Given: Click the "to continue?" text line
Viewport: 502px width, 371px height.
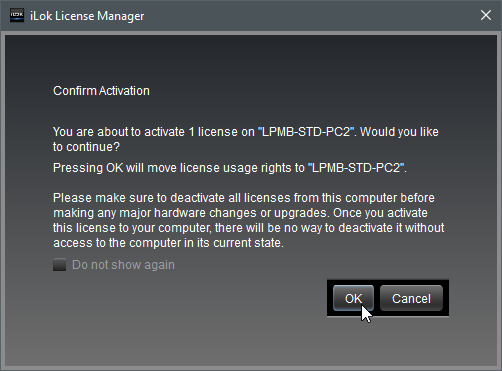Looking at the screenshot, I should [86, 147].
